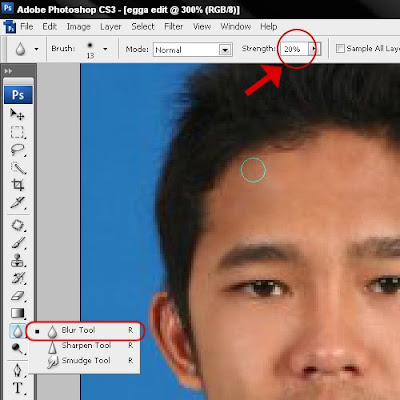Select the Lasso tool
400x400 pixels.
point(17,150)
